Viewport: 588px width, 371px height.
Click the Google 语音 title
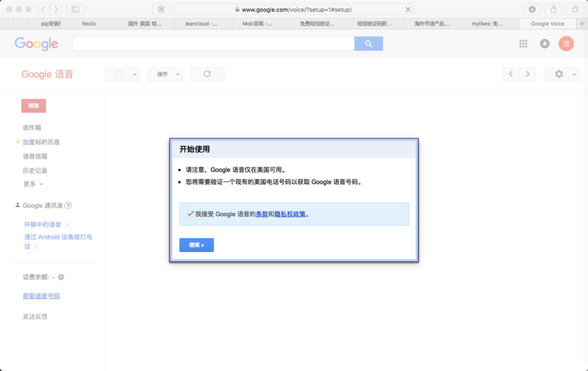pos(47,74)
